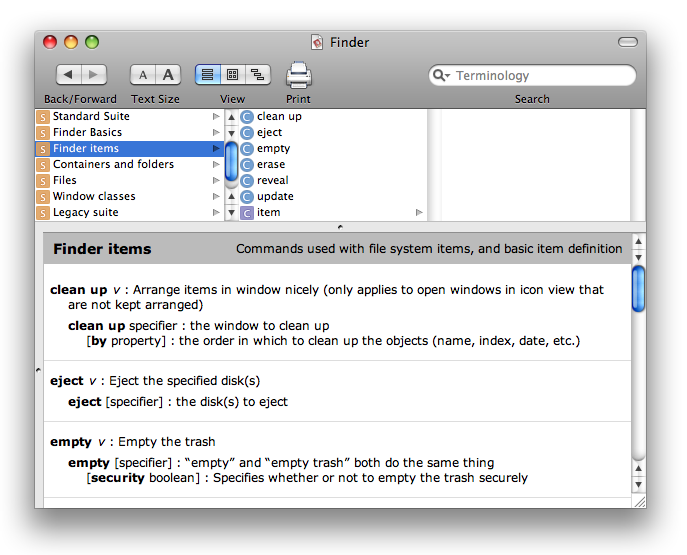Increase text size with large A button

click(x=168, y=75)
